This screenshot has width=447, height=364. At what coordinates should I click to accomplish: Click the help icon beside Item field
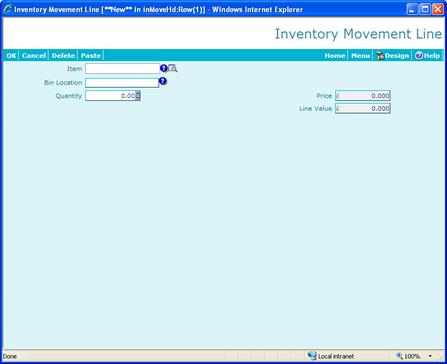click(164, 69)
